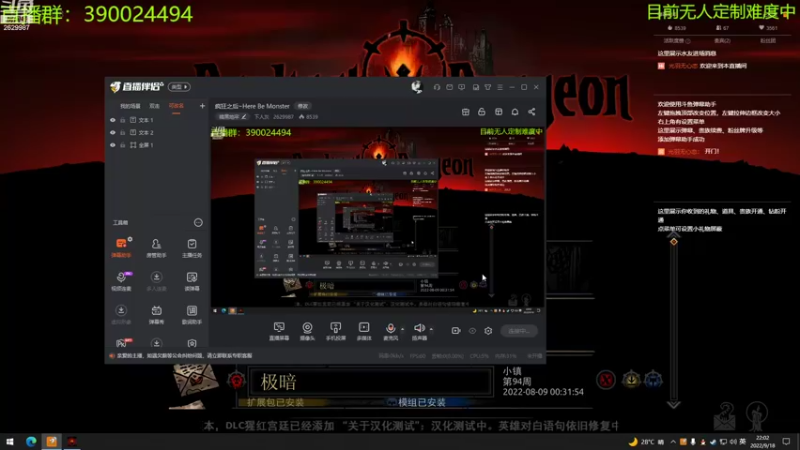
Task: Open the 主播任务 tool
Action: click(x=192, y=248)
